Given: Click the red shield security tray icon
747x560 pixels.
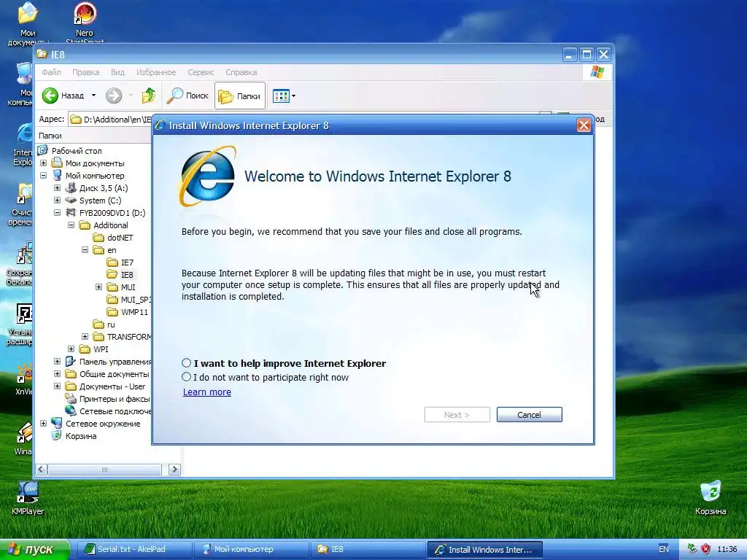Looking at the screenshot, I should click(705, 550).
